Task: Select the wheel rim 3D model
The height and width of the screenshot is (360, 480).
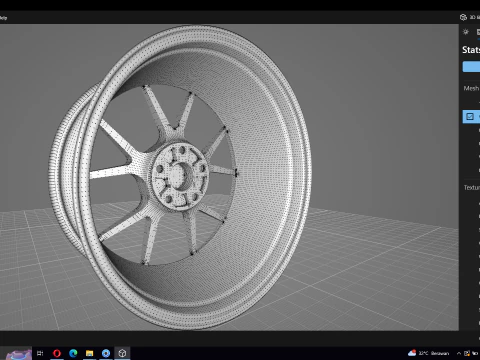Action: coord(180,177)
